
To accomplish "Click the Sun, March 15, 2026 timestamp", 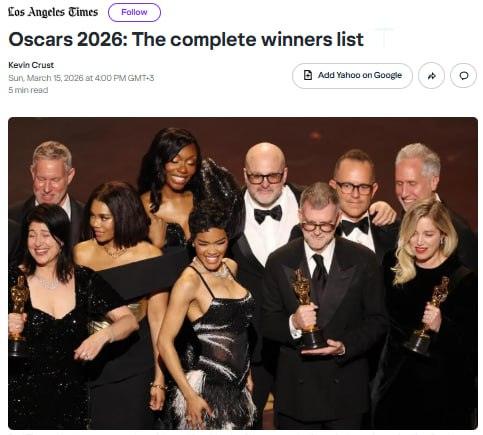I will 81,78.
